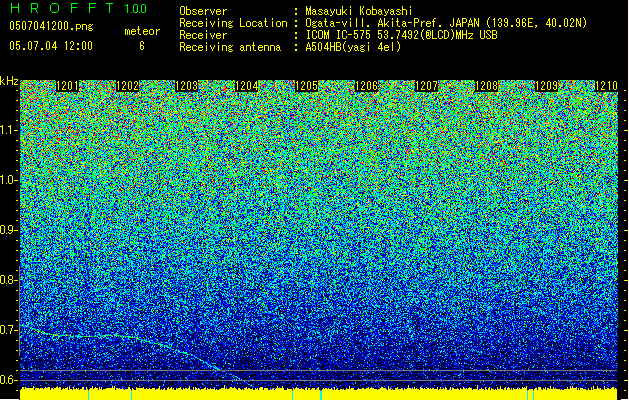Click the kHz axis unit label
Screen dimensions: 629x400
9,81
